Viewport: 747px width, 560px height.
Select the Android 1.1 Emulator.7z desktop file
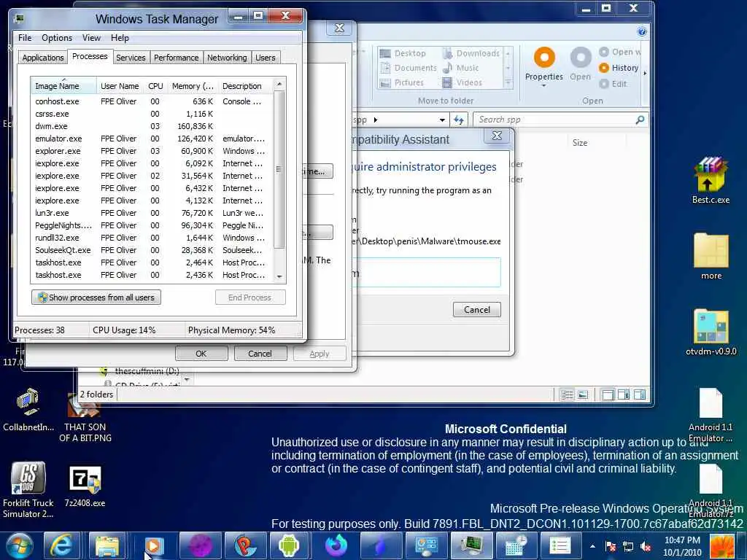pos(711,491)
